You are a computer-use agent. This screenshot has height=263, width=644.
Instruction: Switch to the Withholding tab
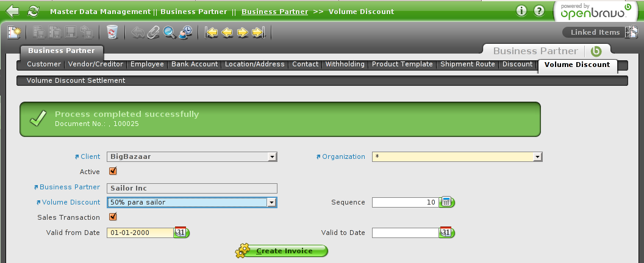pyautogui.click(x=345, y=64)
